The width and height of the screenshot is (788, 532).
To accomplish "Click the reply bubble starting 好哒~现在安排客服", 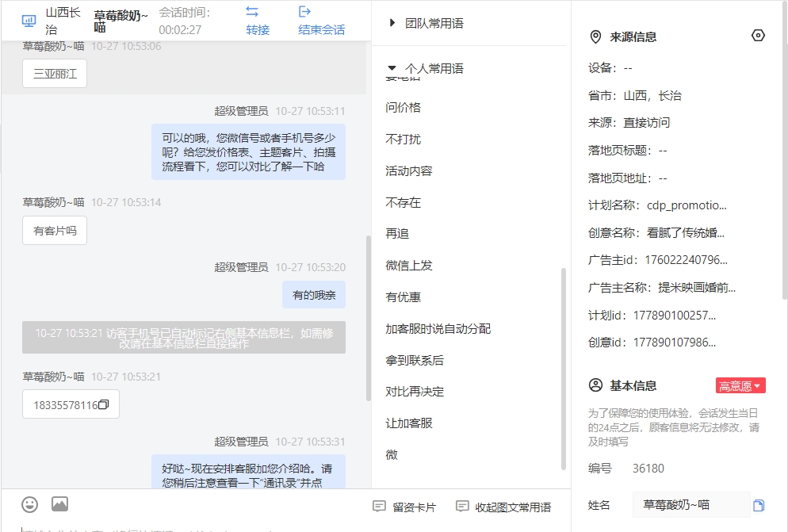I will 249,473.
